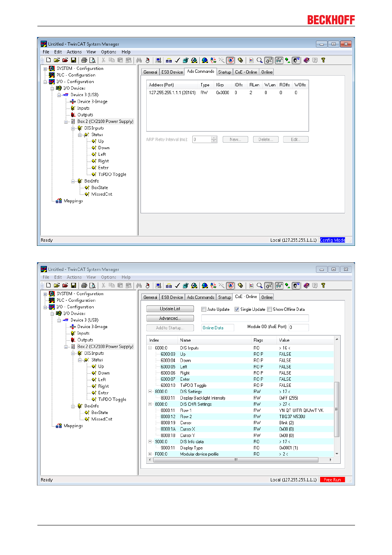Collapse the Status node in top window tree
This screenshot has height=555, width=392.
pos(80,135)
